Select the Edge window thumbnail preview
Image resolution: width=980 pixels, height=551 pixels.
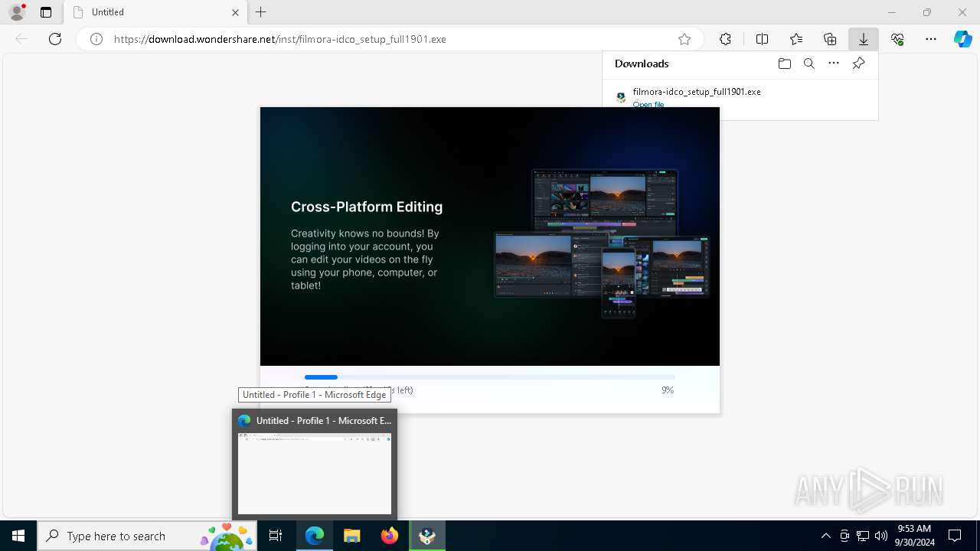315,474
